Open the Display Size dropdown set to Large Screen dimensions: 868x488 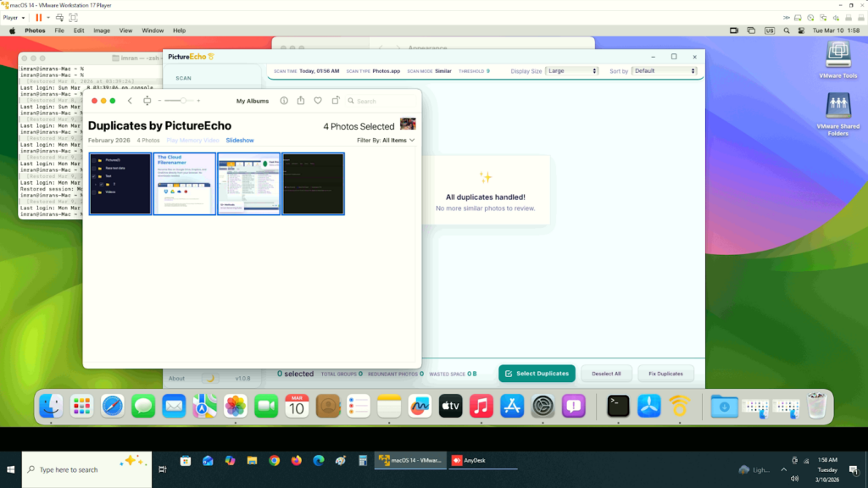[x=571, y=71]
